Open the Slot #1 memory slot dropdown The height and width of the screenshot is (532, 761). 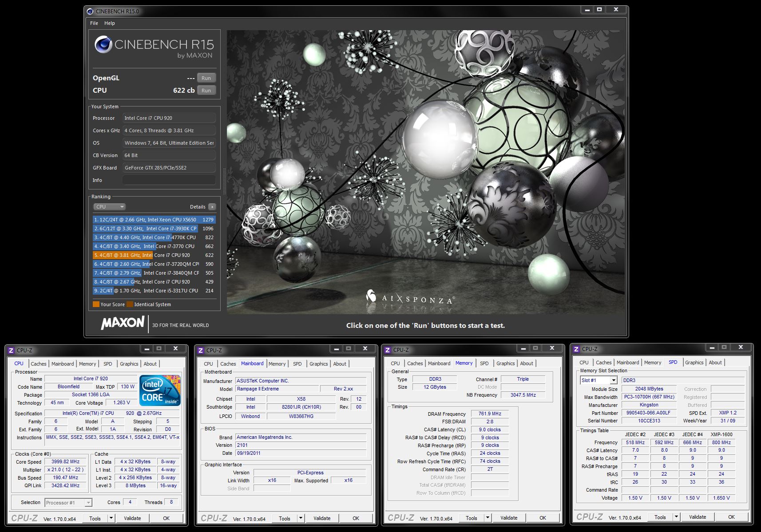tap(598, 380)
